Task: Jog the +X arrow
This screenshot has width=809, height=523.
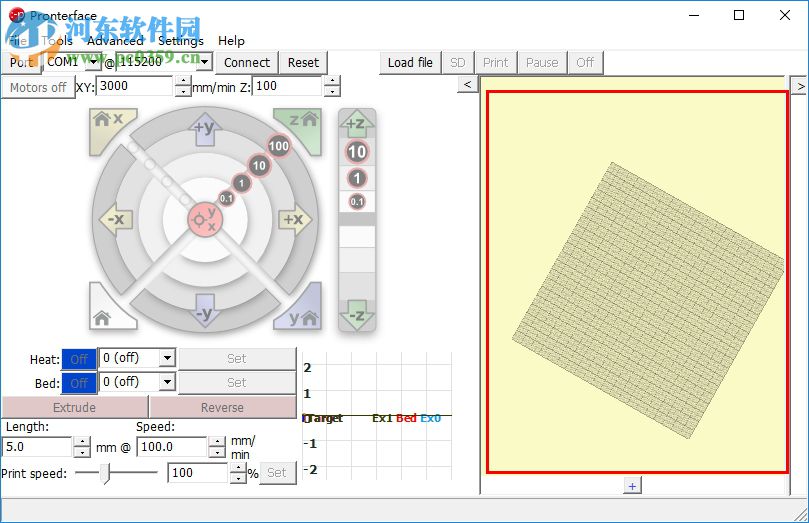Action: (x=295, y=220)
